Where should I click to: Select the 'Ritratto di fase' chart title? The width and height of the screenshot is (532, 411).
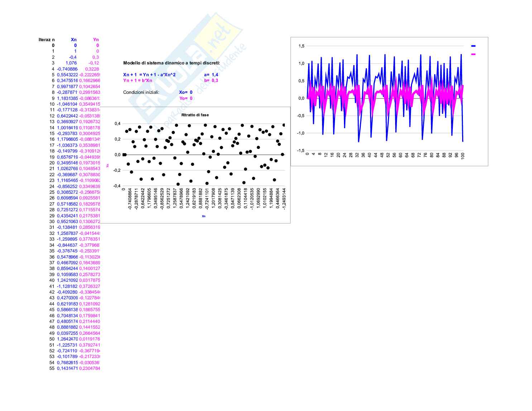pos(195,115)
